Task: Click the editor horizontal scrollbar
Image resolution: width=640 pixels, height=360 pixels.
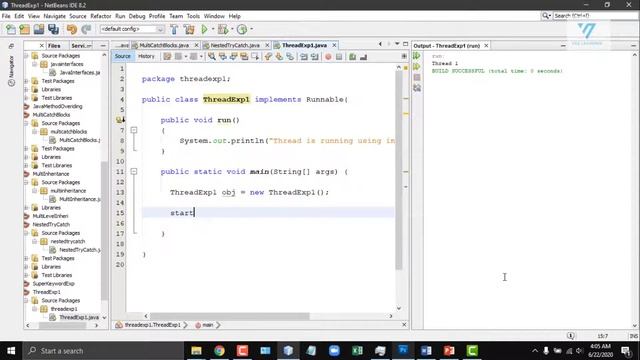Action: [230, 316]
